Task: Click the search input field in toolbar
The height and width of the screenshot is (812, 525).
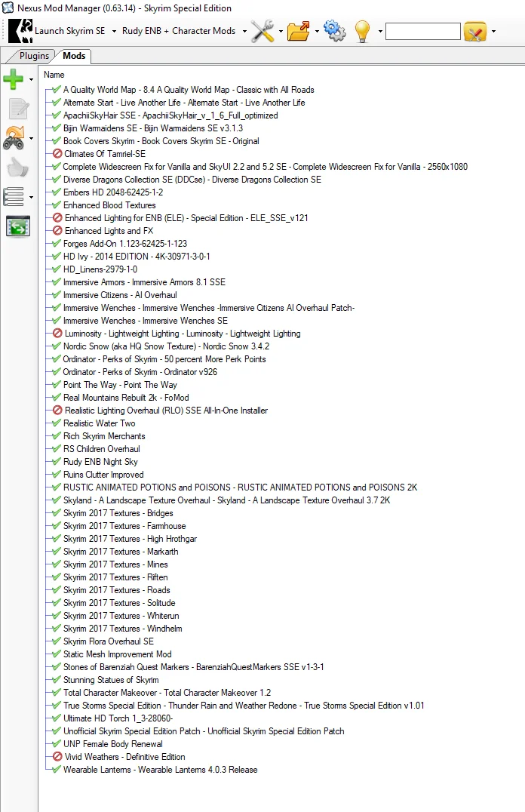Action: tap(423, 32)
